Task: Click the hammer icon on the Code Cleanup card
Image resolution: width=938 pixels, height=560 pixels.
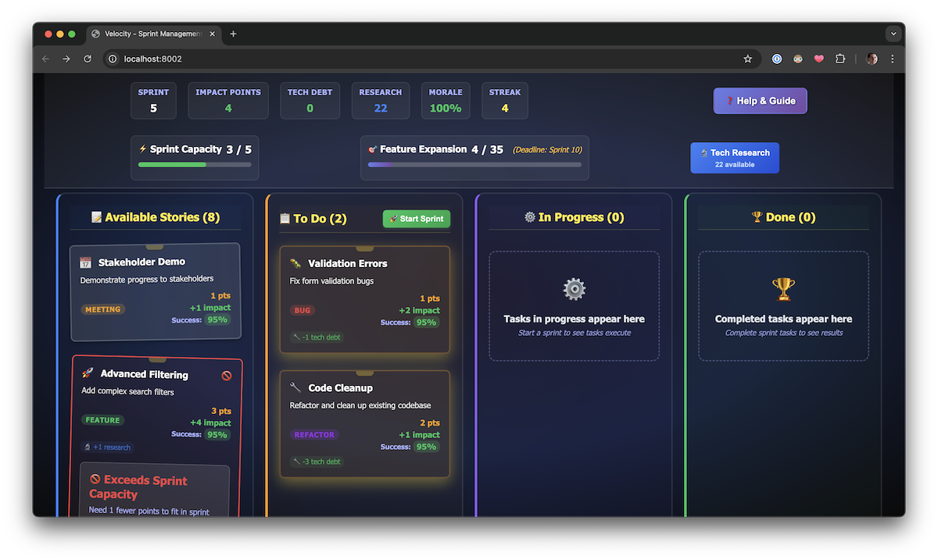Action: pos(297,387)
